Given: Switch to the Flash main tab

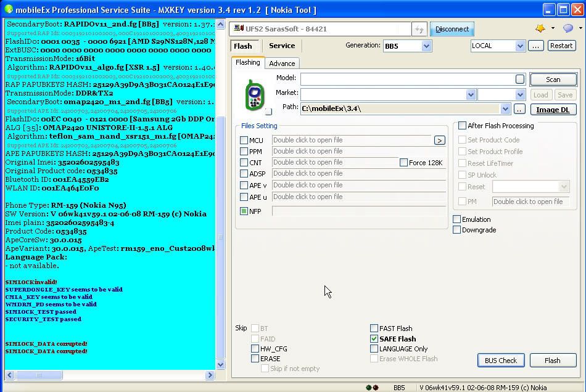Looking at the screenshot, I should point(243,46).
